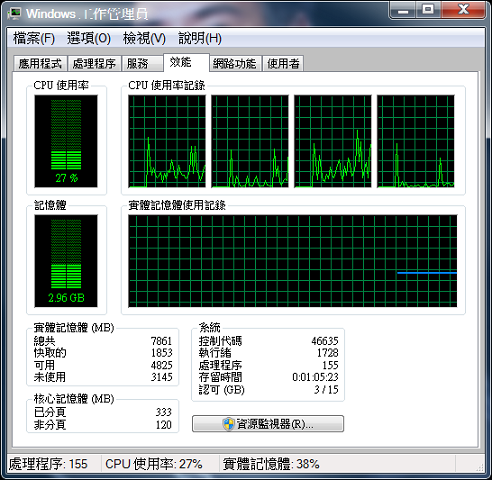Open the 說明(H) menu
The image size is (492, 480).
pos(200,38)
